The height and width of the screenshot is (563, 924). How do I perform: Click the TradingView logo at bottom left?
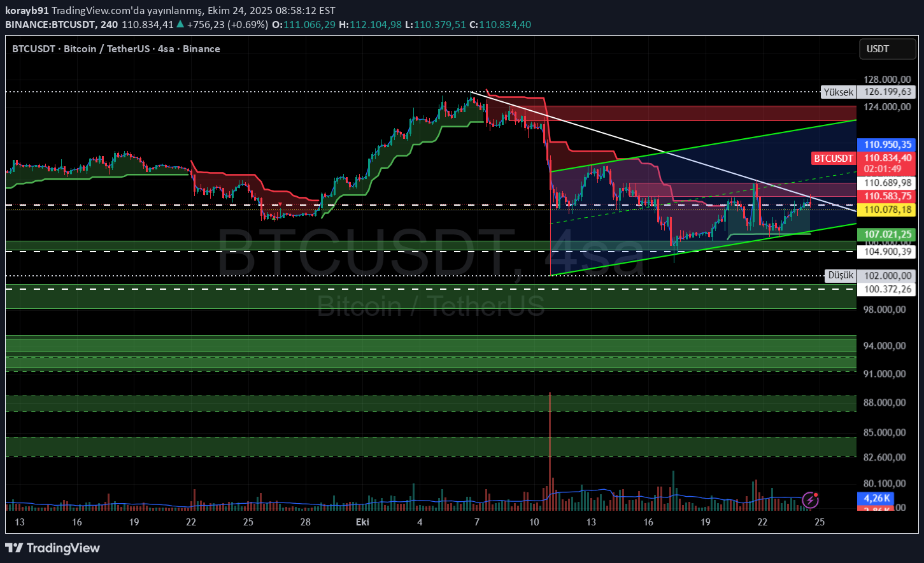53,548
